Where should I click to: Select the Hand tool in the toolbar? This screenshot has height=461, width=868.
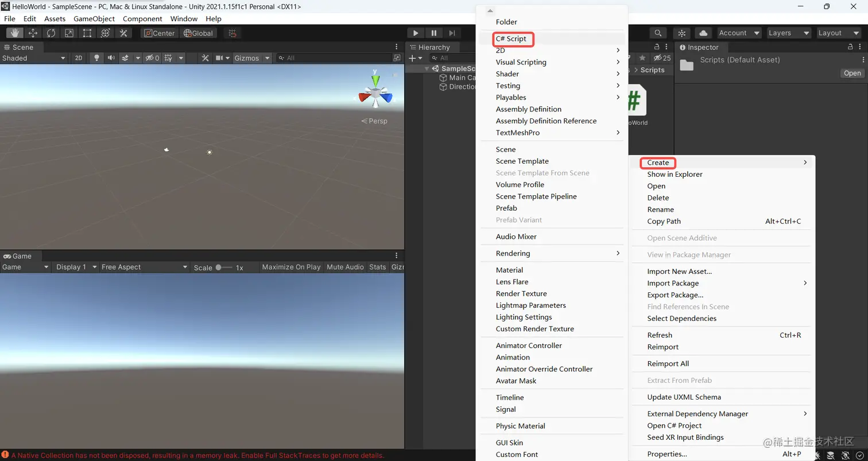15,33
